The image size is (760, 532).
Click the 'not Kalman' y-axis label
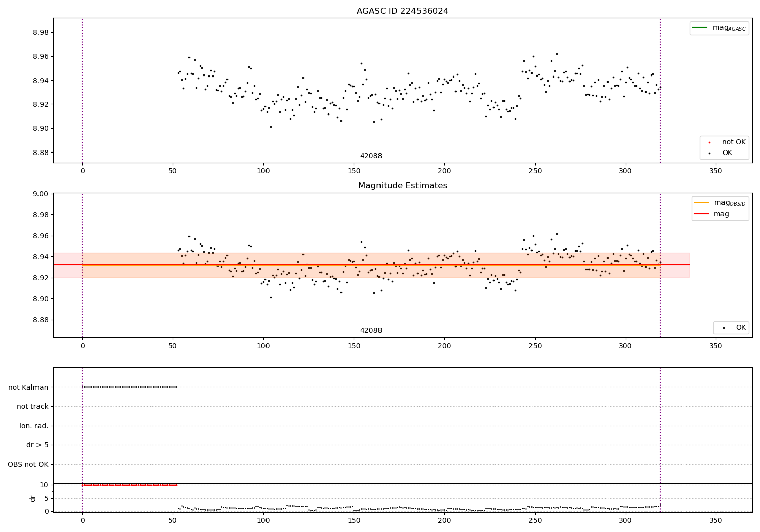pos(28,387)
